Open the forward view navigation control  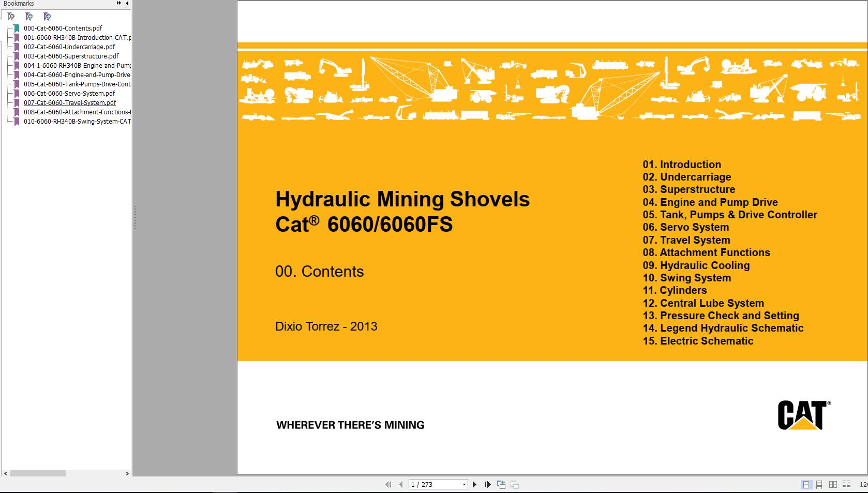click(514, 484)
